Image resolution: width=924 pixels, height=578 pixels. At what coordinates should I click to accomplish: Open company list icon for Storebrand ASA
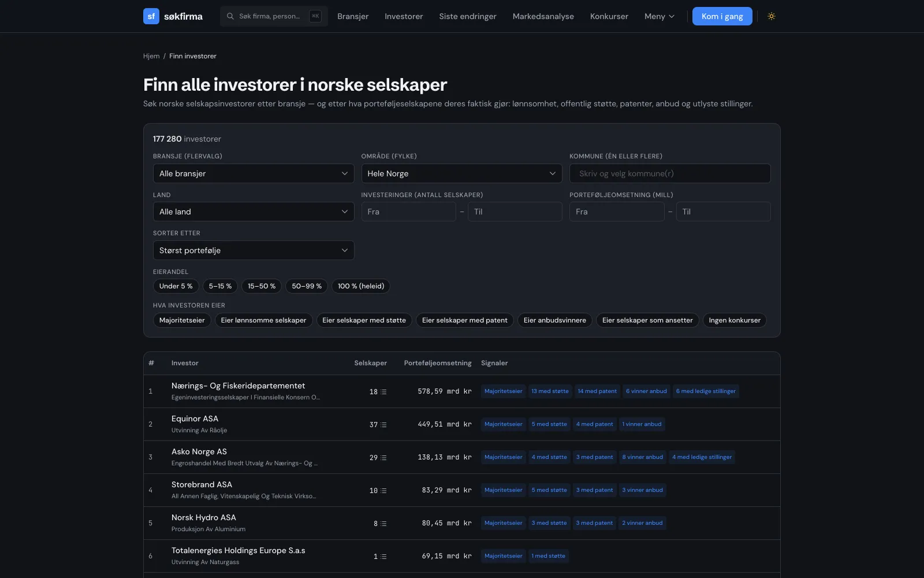[x=383, y=491]
